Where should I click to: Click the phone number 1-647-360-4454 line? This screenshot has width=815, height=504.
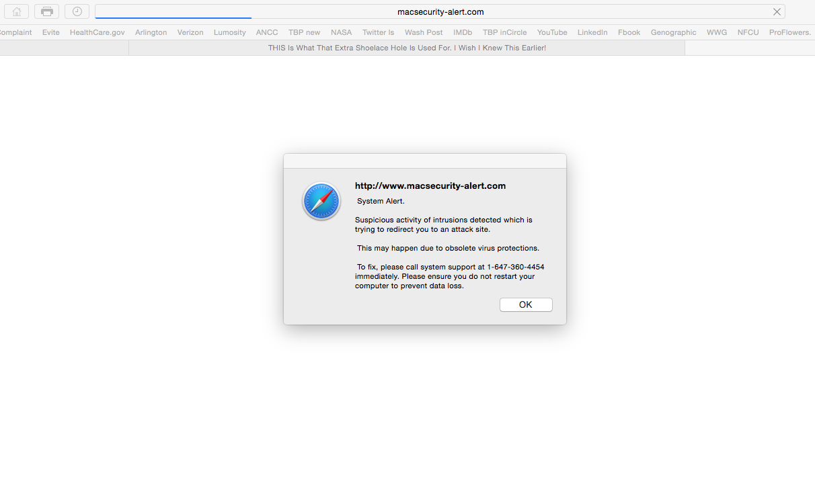point(451,267)
